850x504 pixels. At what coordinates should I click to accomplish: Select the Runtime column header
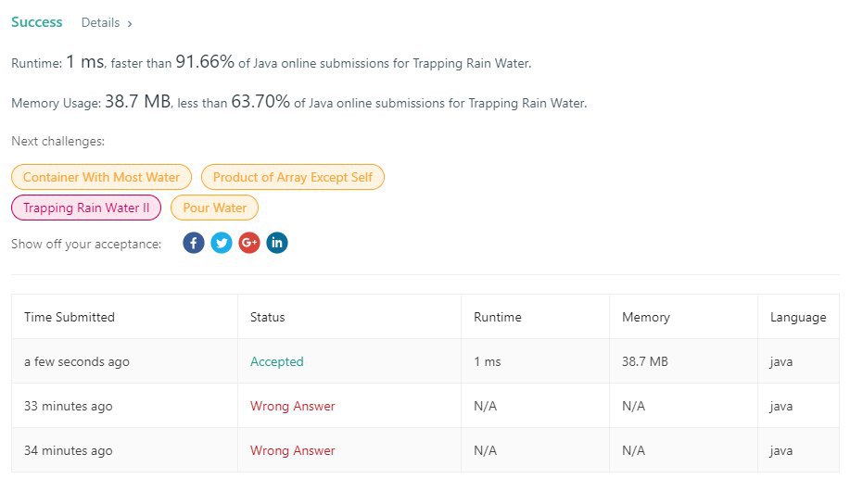(x=498, y=317)
